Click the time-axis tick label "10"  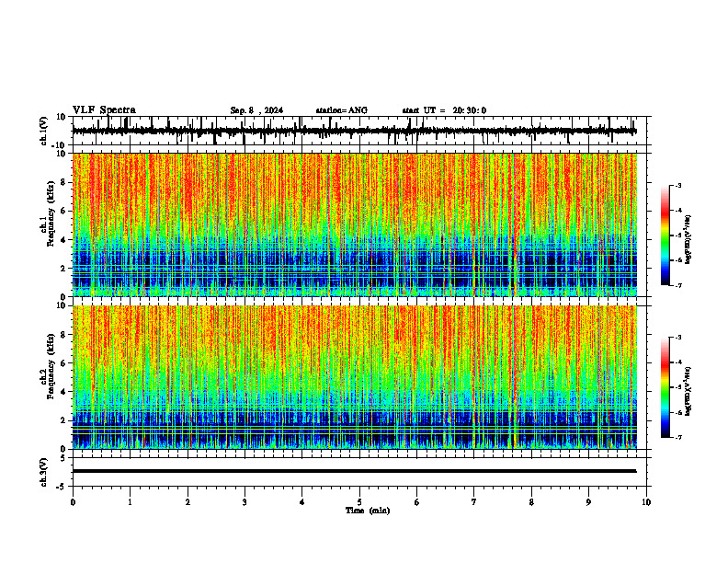click(x=646, y=502)
